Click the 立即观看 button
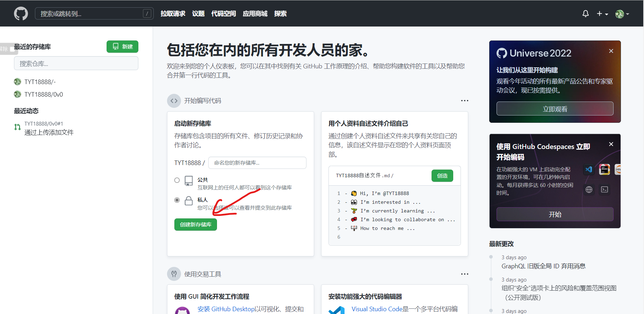This screenshot has width=644, height=314. (x=555, y=109)
